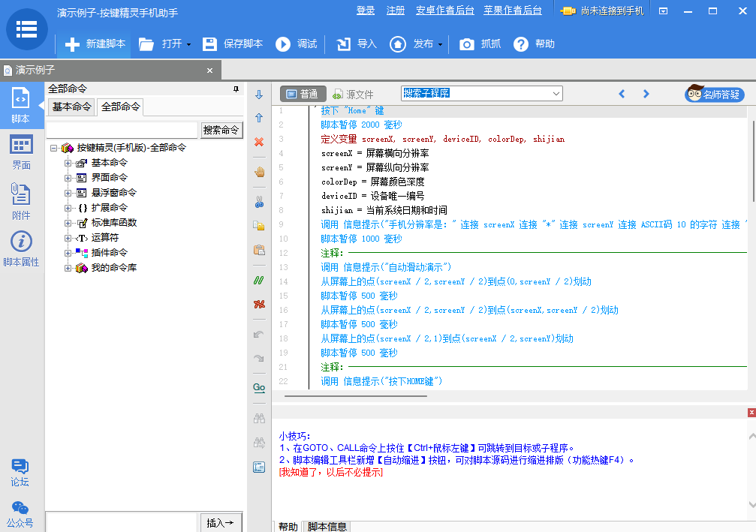Toggle the pushpin on the 全部命令 panel
The image size is (756, 532).
pos(236,89)
